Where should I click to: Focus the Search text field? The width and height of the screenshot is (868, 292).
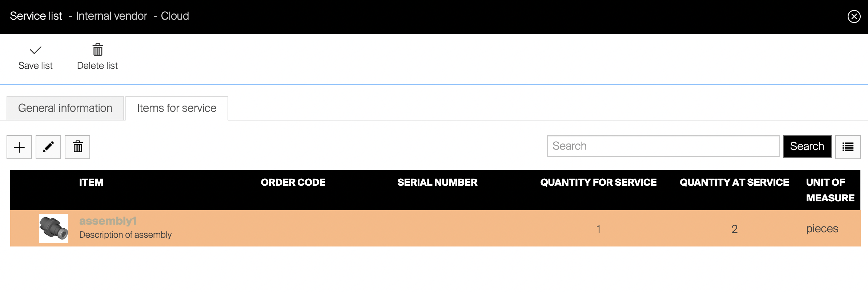coord(663,146)
